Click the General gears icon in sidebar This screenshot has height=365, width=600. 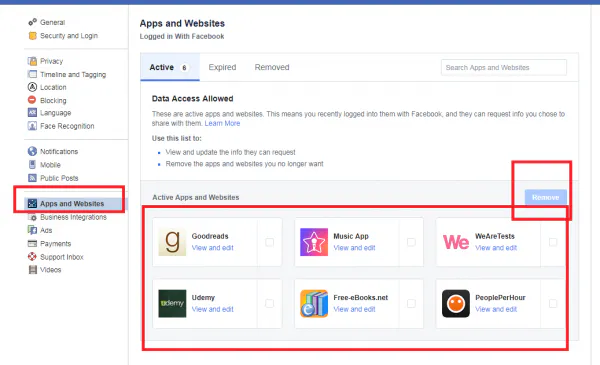click(x=33, y=22)
